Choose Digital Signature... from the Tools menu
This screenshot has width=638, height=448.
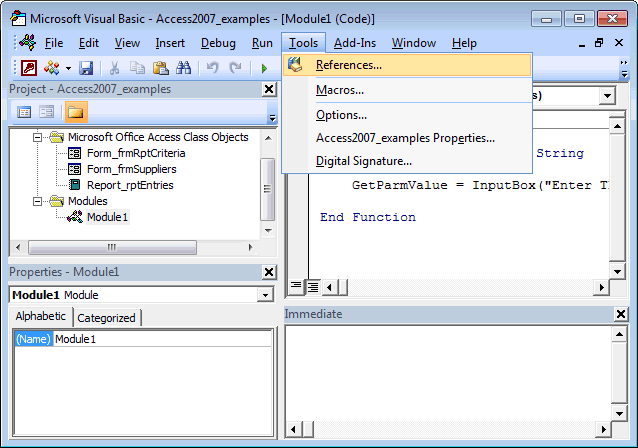(407, 161)
